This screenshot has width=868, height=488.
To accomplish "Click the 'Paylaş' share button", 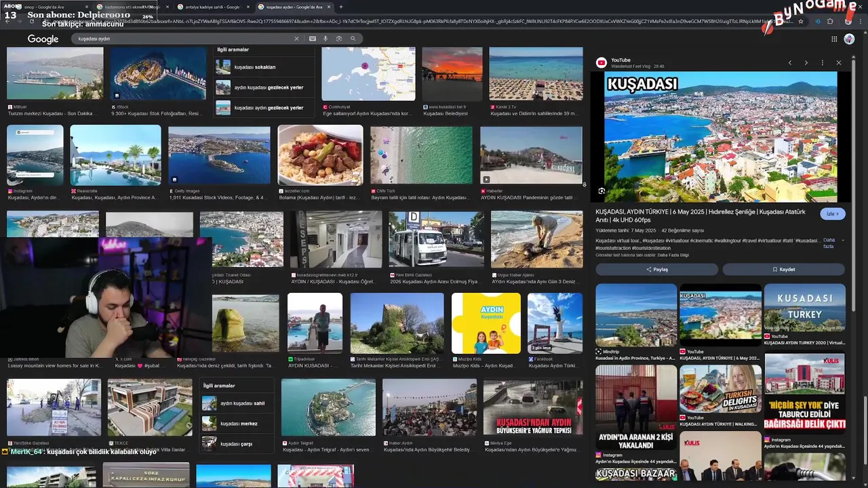I will 656,269.
